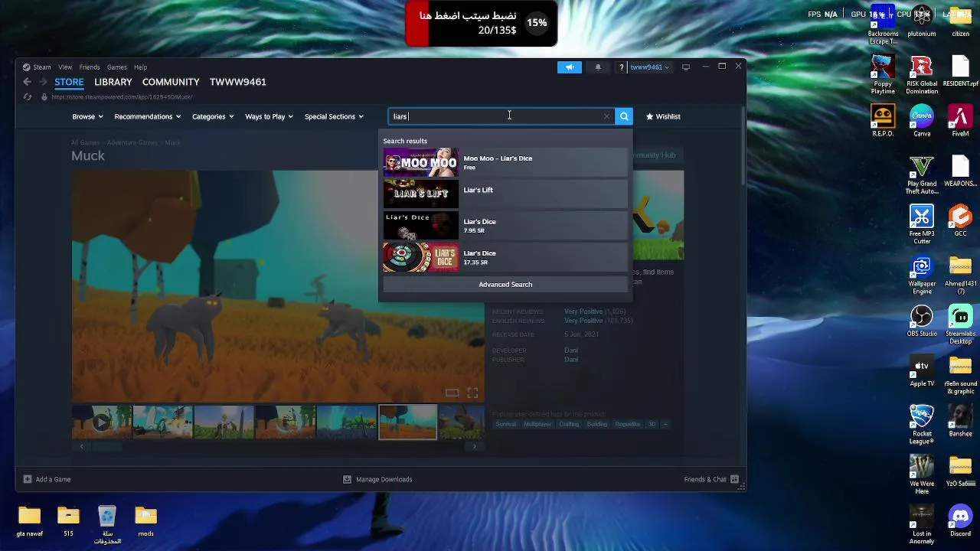
Task: Open the Discord desktop shortcut
Action: click(x=960, y=520)
